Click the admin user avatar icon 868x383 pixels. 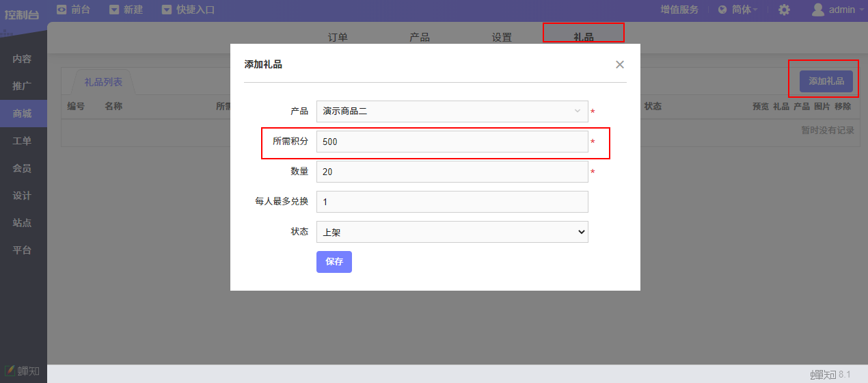click(817, 10)
